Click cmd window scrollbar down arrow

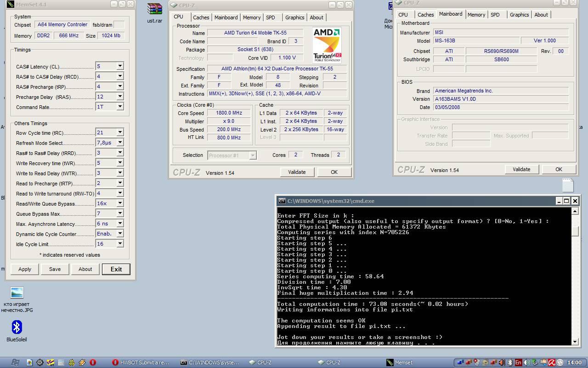point(575,341)
